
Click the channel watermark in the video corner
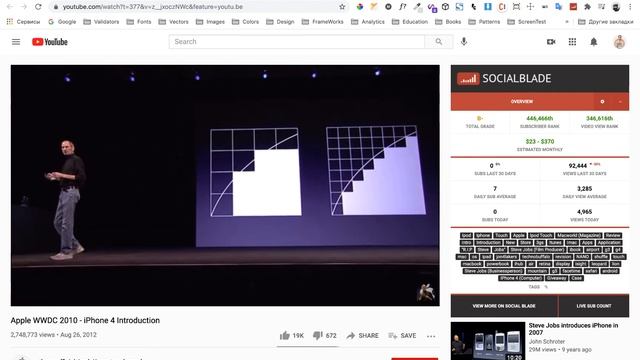tap(426, 292)
